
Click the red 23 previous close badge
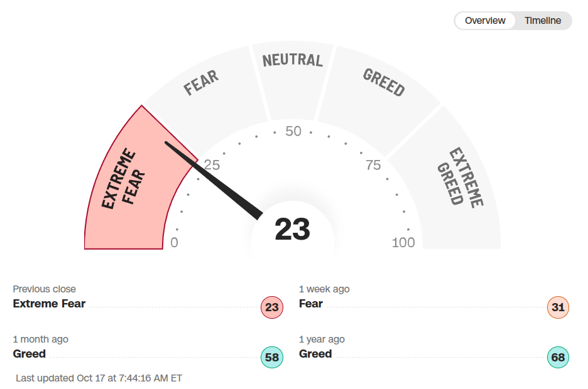[272, 307]
